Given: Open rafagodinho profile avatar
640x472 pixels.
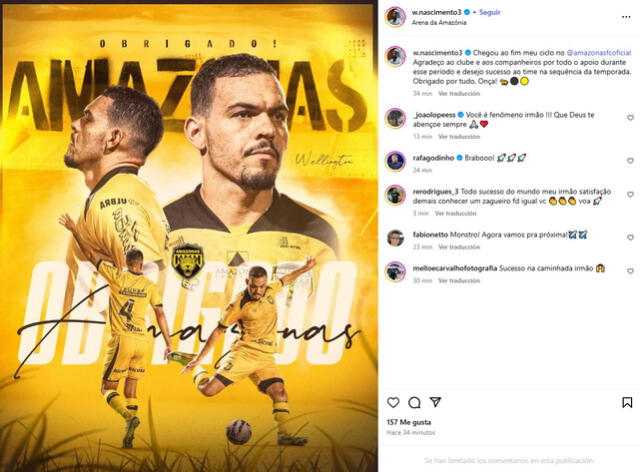Looking at the screenshot, I should 396,161.
